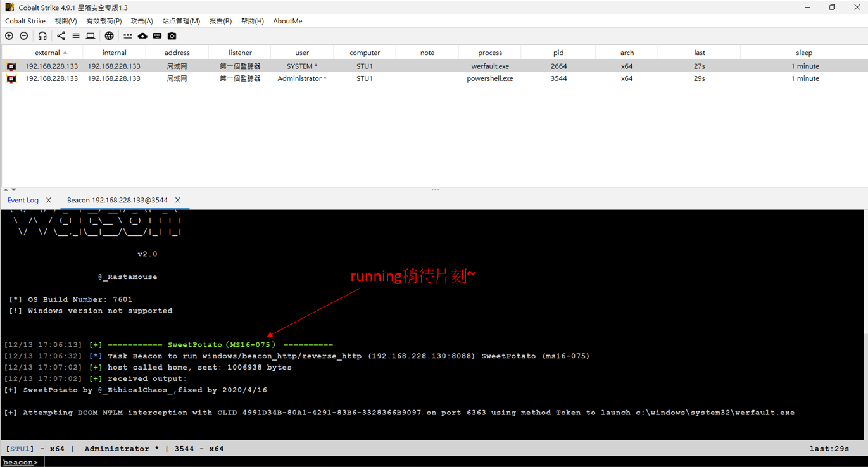
Task: Select the SYSTEM * user cell
Action: (x=302, y=66)
